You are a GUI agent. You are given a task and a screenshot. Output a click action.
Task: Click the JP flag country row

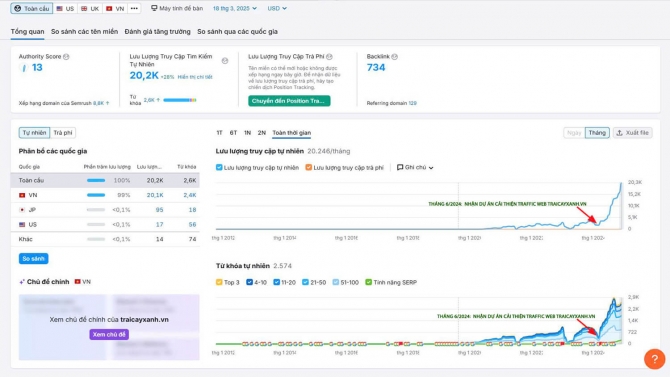click(105, 210)
